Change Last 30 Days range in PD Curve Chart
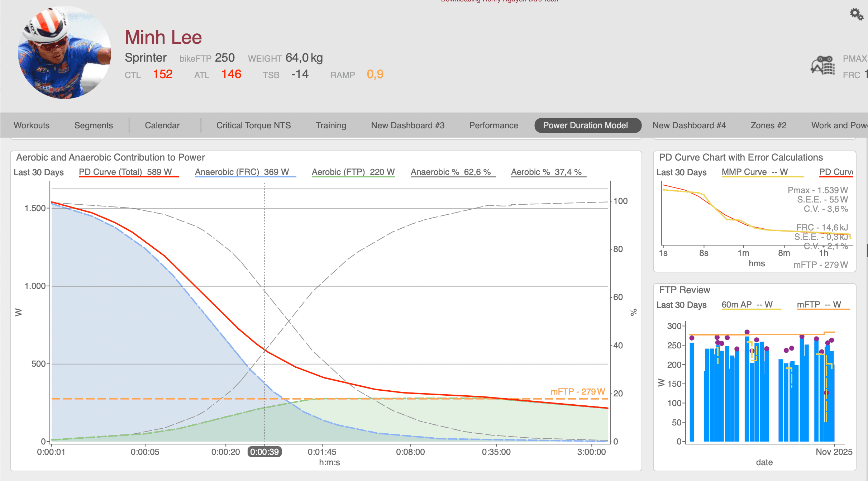The height and width of the screenshot is (481, 868). click(682, 172)
